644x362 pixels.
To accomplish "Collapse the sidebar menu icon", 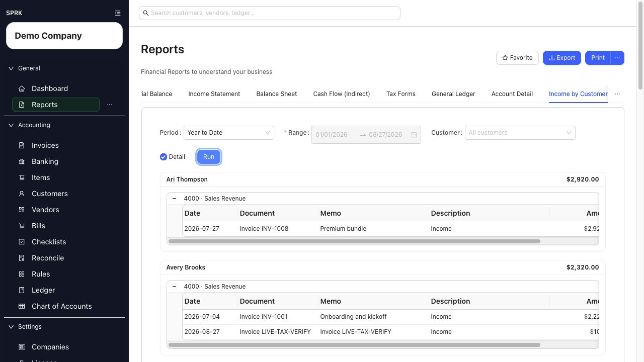I will tap(118, 13).
